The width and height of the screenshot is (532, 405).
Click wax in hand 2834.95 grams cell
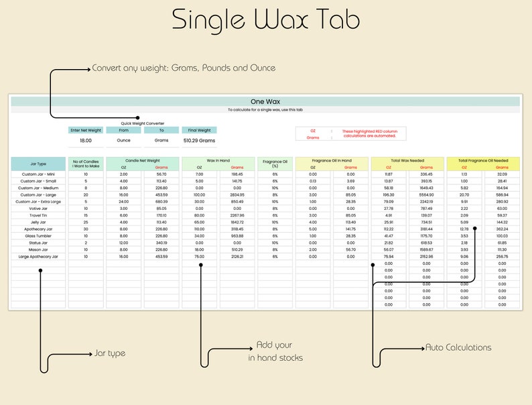(237, 195)
